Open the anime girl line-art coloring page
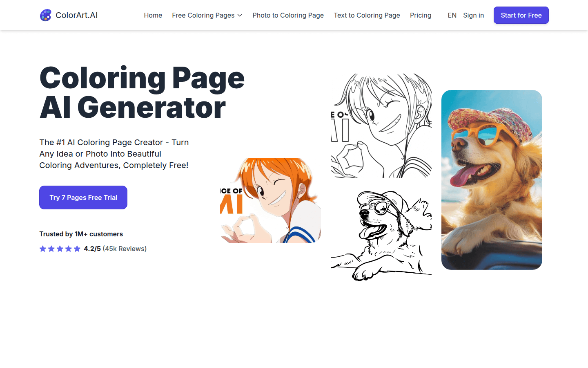Viewport: 588px width, 368px height. (x=381, y=126)
